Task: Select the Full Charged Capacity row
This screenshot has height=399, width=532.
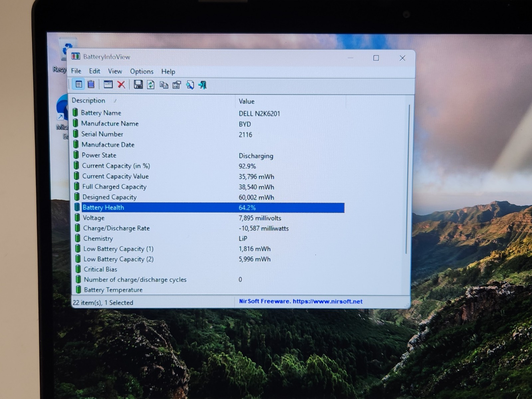Action: 209,187
